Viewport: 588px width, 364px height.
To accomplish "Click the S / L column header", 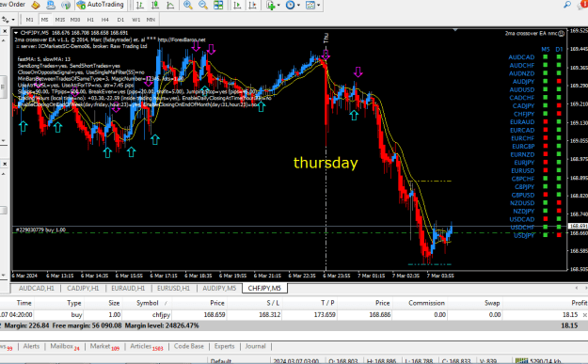I will (273, 303).
